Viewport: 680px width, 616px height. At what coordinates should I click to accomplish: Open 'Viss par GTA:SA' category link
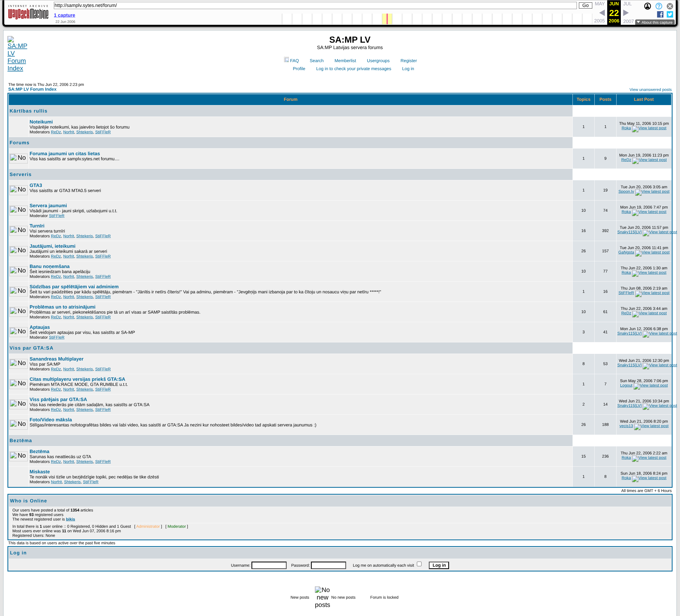pos(31,348)
